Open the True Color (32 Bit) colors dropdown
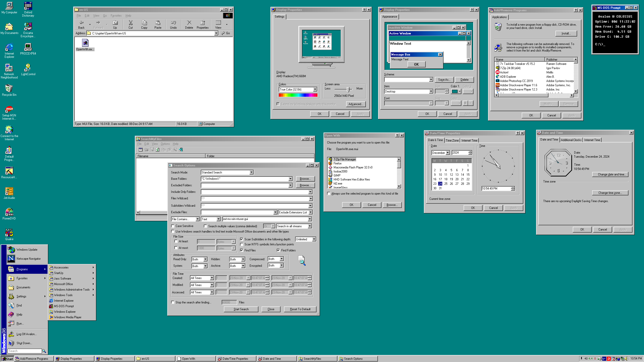Screen dimensions: 644x362 [x=315, y=89]
